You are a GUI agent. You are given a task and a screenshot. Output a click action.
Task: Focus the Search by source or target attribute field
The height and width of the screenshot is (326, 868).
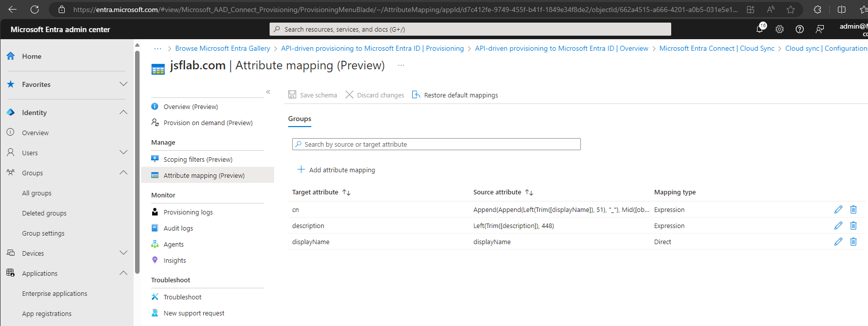tap(436, 144)
